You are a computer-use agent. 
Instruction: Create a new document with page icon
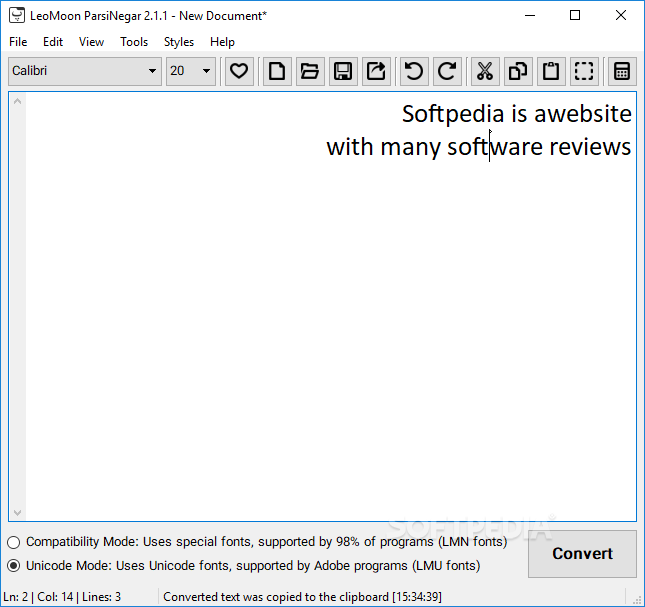click(x=277, y=71)
